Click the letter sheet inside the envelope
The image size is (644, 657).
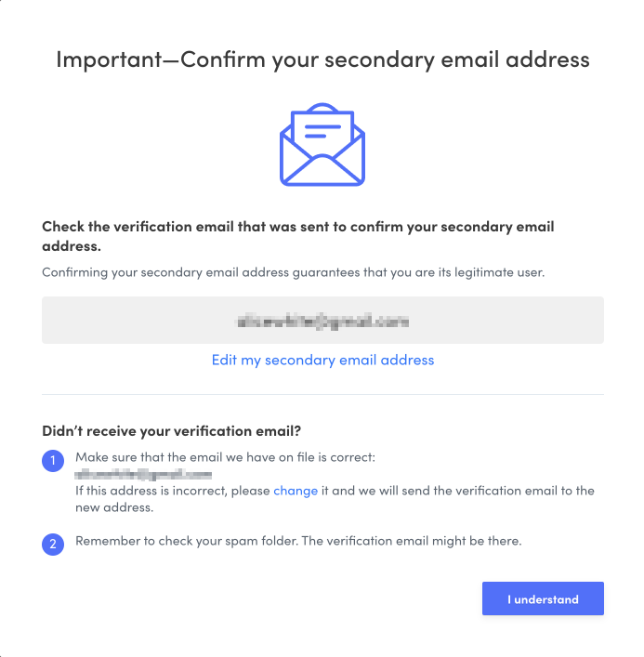tap(322, 130)
